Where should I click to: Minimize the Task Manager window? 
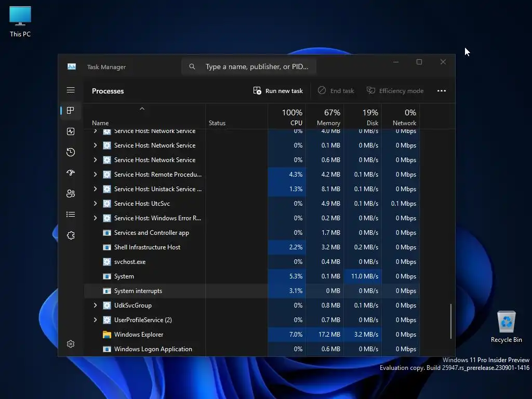point(396,62)
